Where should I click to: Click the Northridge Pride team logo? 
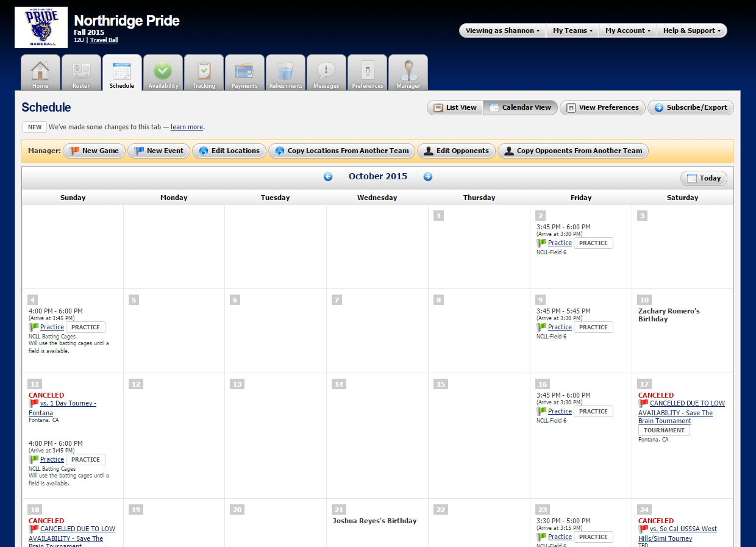point(41,27)
